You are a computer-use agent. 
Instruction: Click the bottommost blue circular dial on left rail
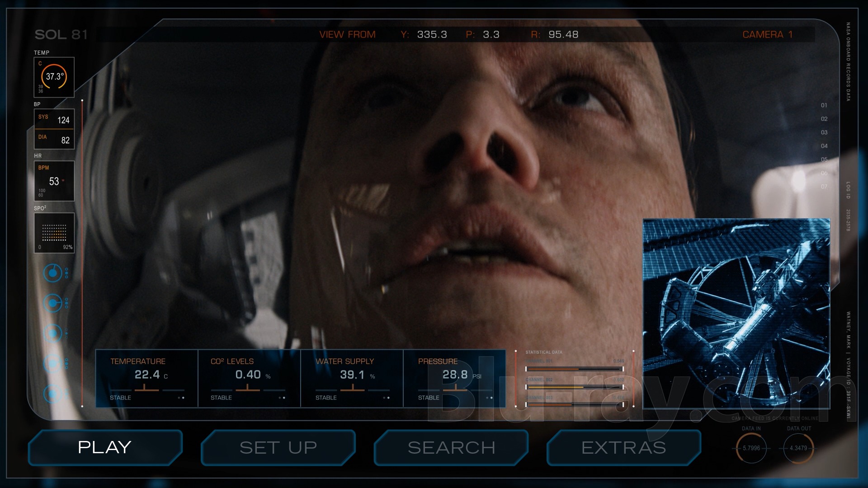point(53,394)
